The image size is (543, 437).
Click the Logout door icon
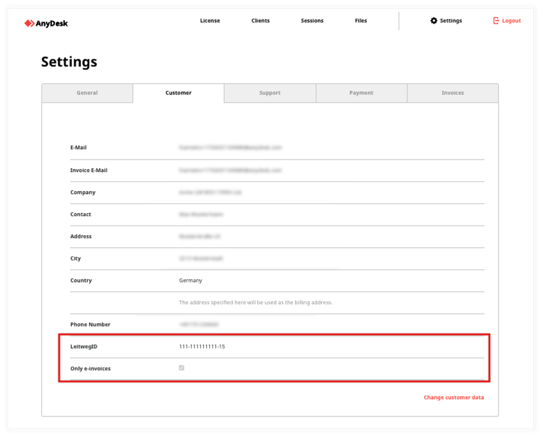[x=496, y=21]
